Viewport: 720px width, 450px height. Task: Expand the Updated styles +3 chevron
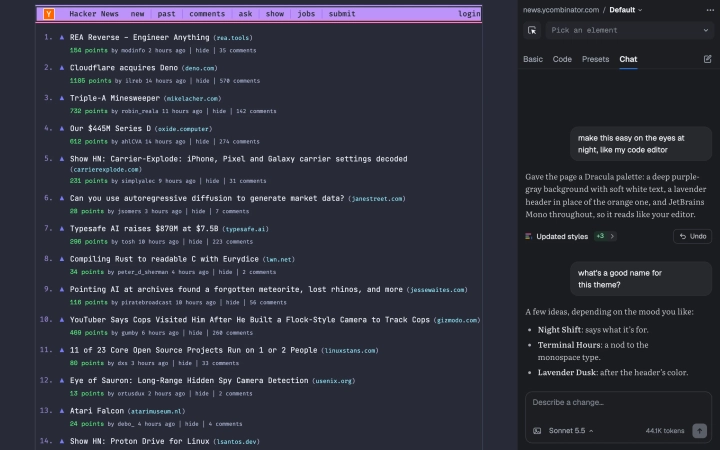612,236
